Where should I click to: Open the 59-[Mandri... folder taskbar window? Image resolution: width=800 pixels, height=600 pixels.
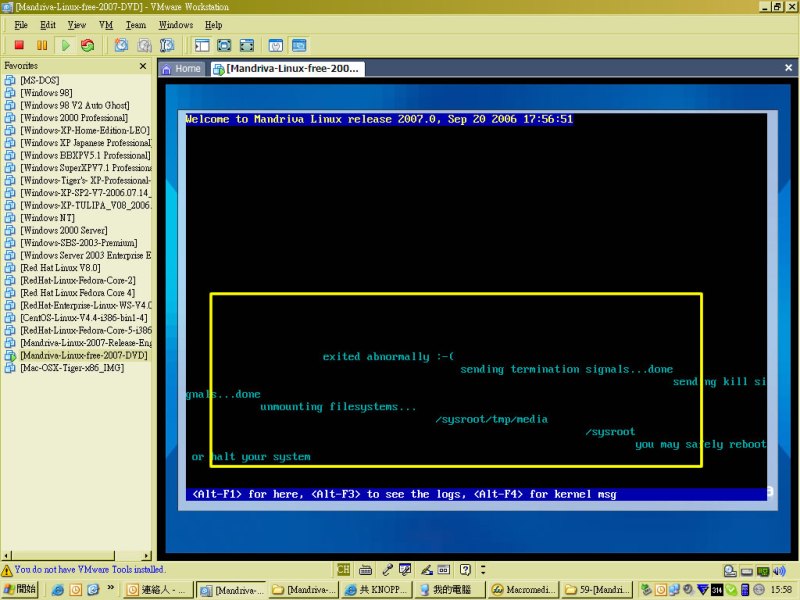click(597, 590)
